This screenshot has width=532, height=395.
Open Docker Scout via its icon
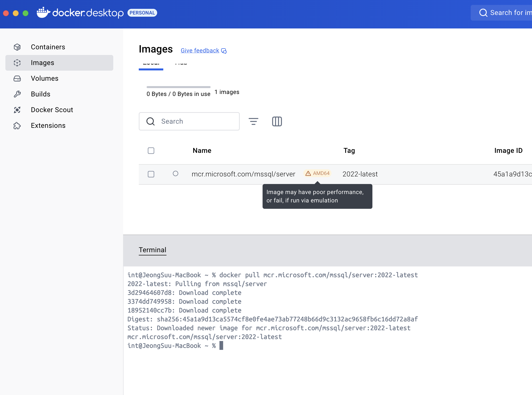(17, 110)
